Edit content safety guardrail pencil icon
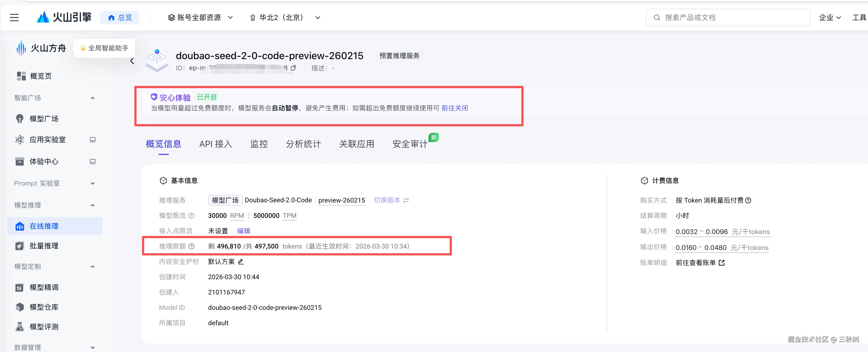 tap(241, 261)
